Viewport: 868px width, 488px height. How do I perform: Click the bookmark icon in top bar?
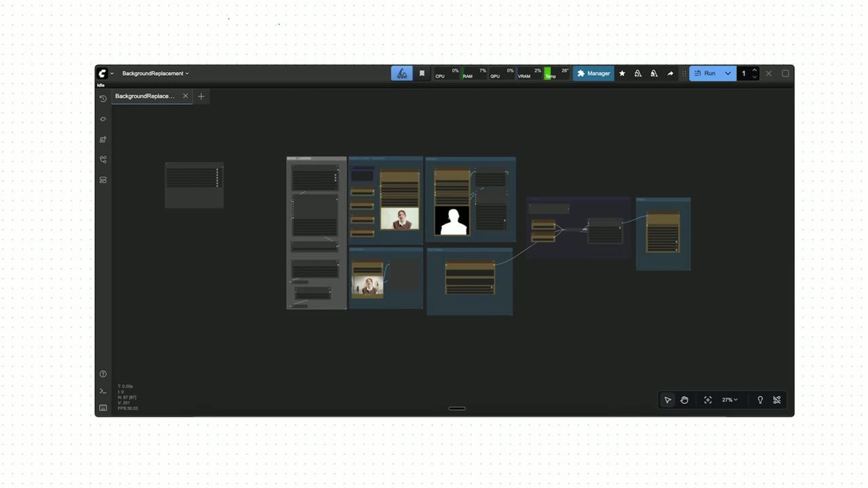[422, 73]
